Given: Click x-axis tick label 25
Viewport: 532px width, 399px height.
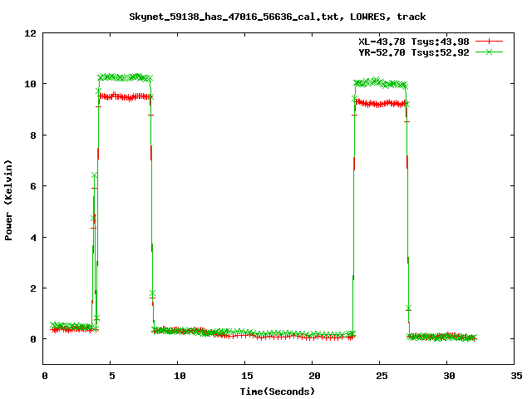Looking at the screenshot, I should click(382, 376).
